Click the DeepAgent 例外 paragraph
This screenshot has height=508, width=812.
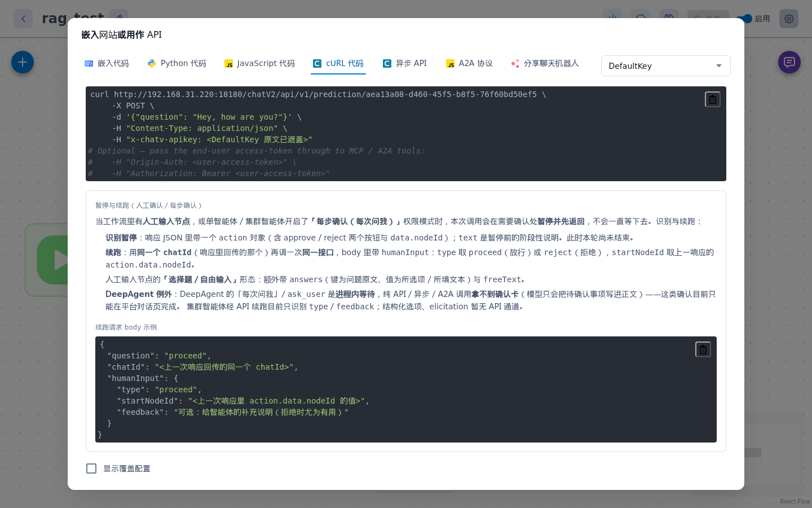(x=411, y=300)
